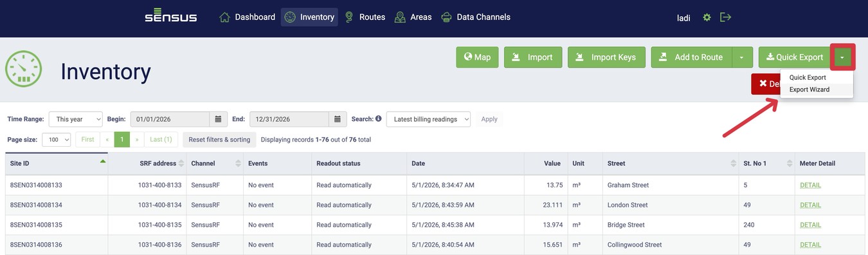Screen dimensions: 868x255
Task: Click the Begin date field
Action: coord(170,119)
